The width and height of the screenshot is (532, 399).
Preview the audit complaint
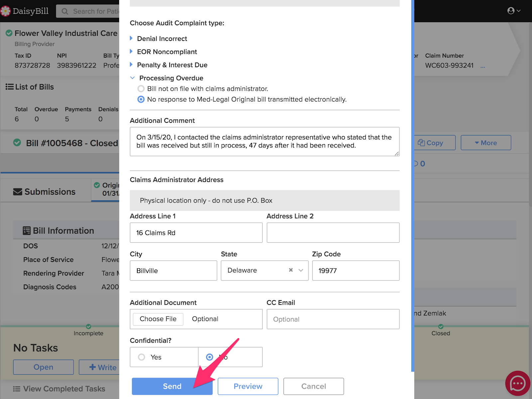click(x=248, y=386)
